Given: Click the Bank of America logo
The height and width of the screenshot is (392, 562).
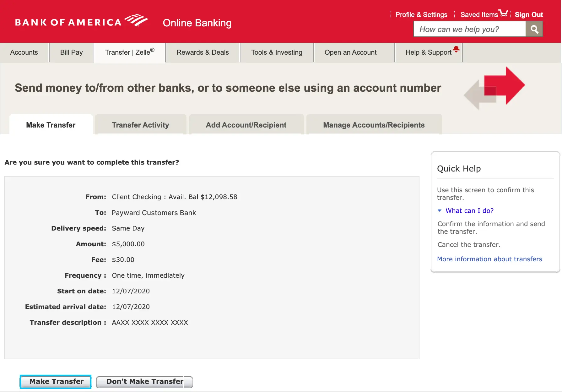Looking at the screenshot, I should (x=82, y=21).
